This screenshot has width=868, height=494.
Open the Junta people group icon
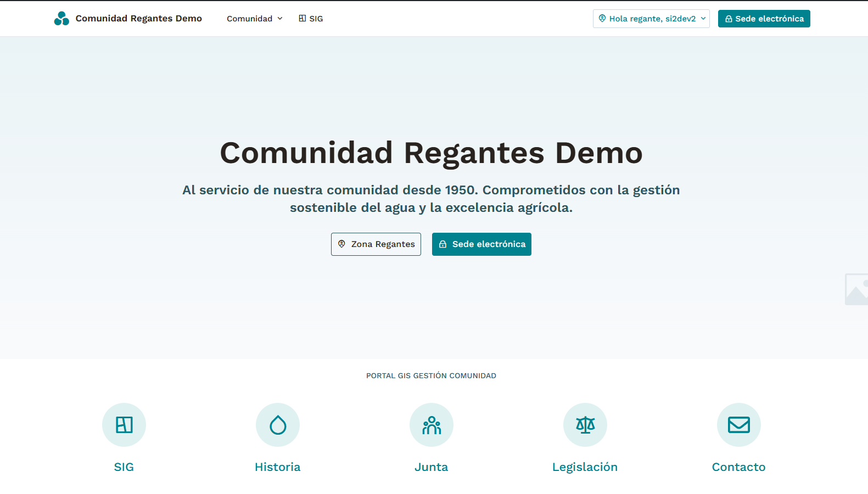click(x=432, y=425)
